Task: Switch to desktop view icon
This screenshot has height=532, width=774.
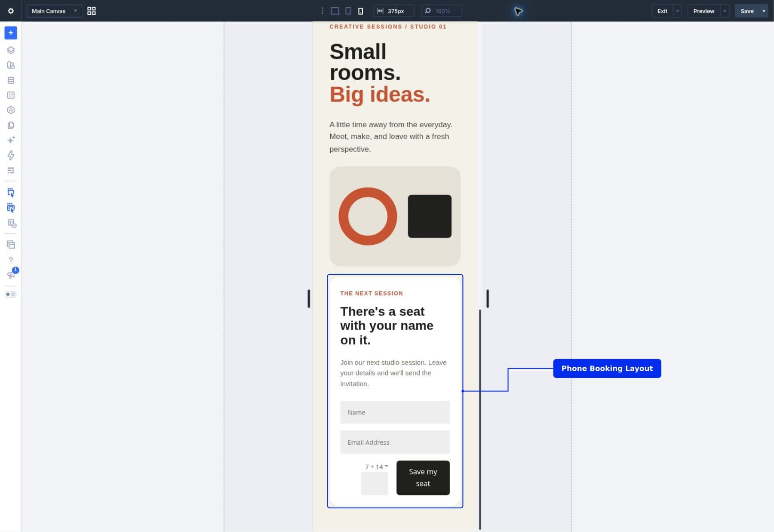Action: pos(335,11)
